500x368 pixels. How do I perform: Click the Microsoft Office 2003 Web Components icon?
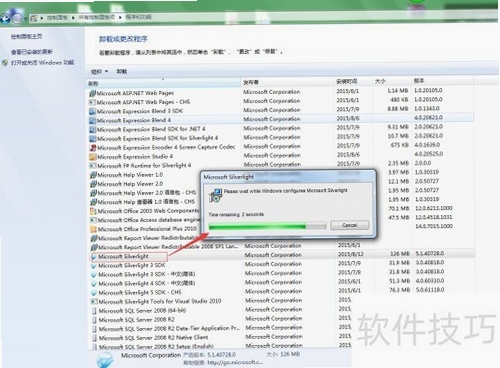(93, 211)
